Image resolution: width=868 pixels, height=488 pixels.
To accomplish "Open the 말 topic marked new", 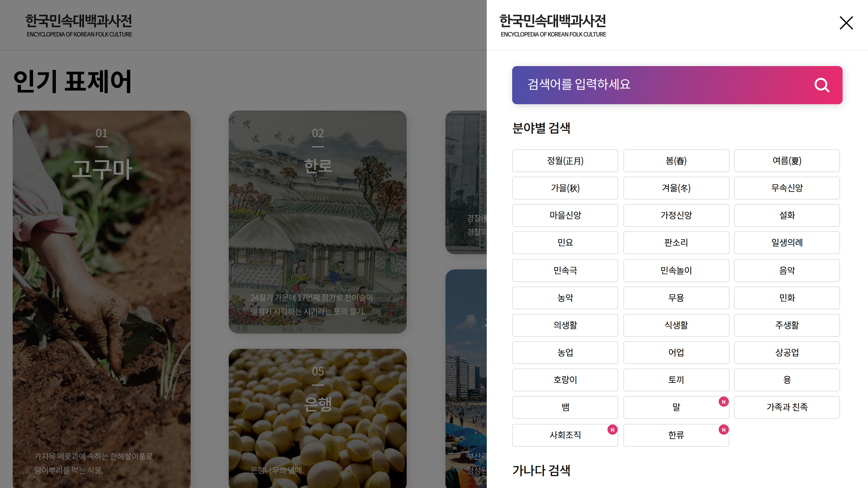I will 676,407.
